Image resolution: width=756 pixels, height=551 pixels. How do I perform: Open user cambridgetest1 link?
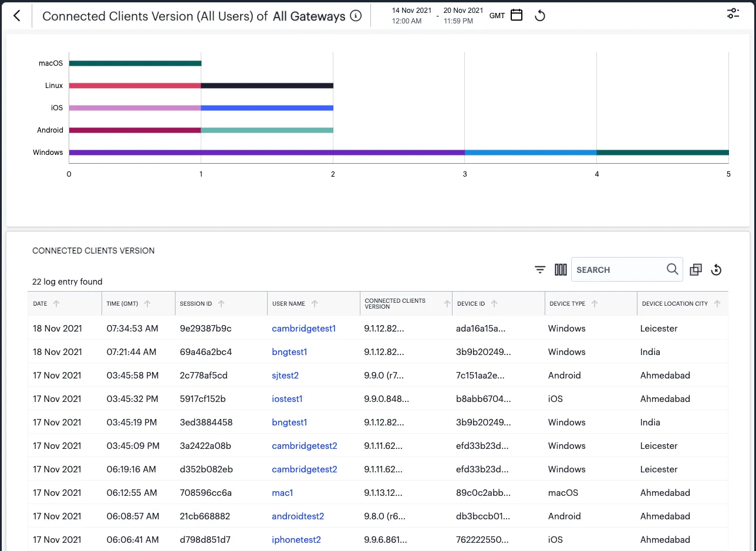303,329
